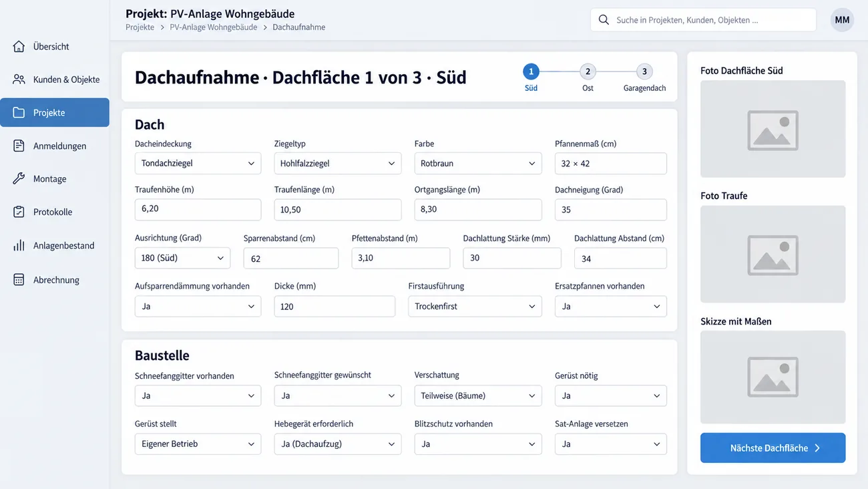The height and width of the screenshot is (489, 868).
Task: Open the Aufsparrendämmung vorhanden dropdown
Action: 198,307
